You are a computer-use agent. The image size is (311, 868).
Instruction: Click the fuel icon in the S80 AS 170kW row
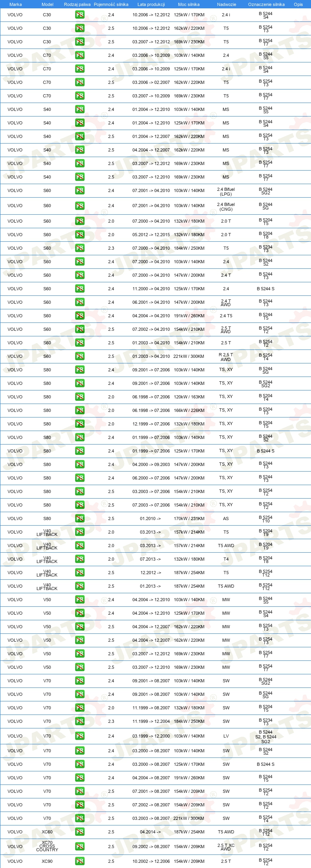[80, 518]
